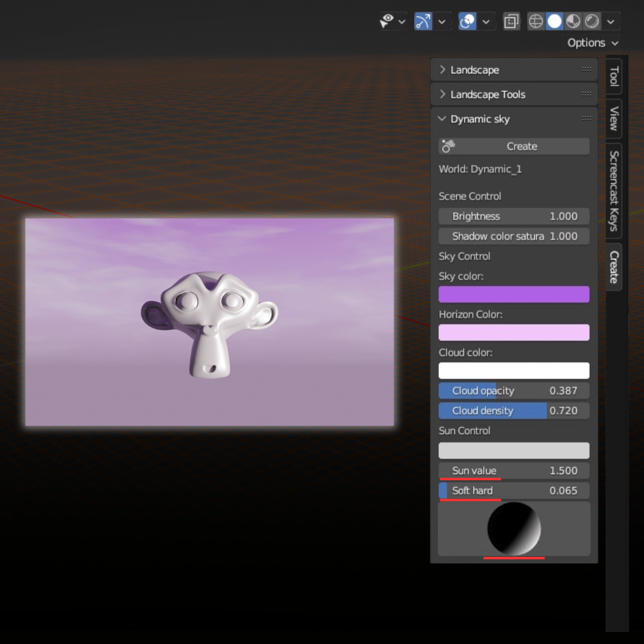Image resolution: width=644 pixels, height=644 pixels.
Task: Expand the Landscape Tools panel
Action: click(x=442, y=94)
